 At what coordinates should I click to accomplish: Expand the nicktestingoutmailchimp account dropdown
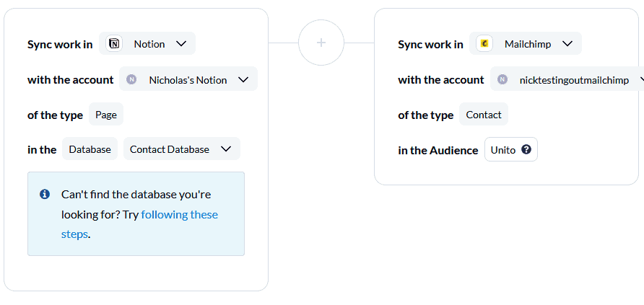(x=567, y=79)
